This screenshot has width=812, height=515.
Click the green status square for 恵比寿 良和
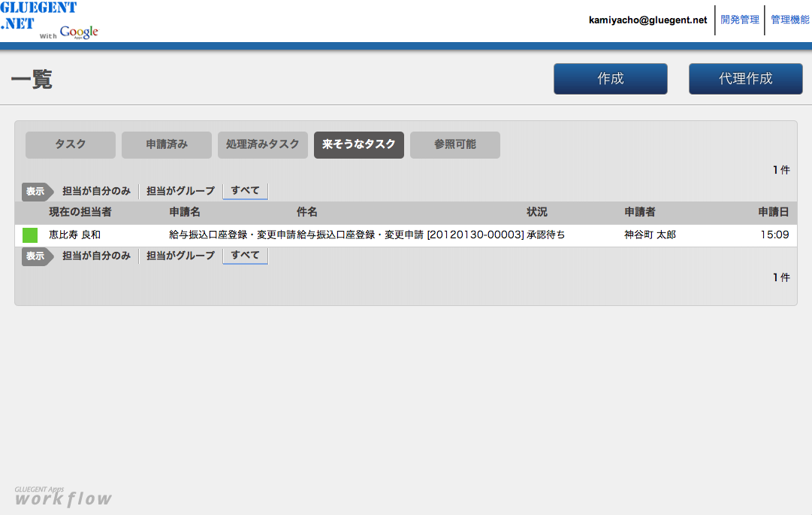click(30, 235)
